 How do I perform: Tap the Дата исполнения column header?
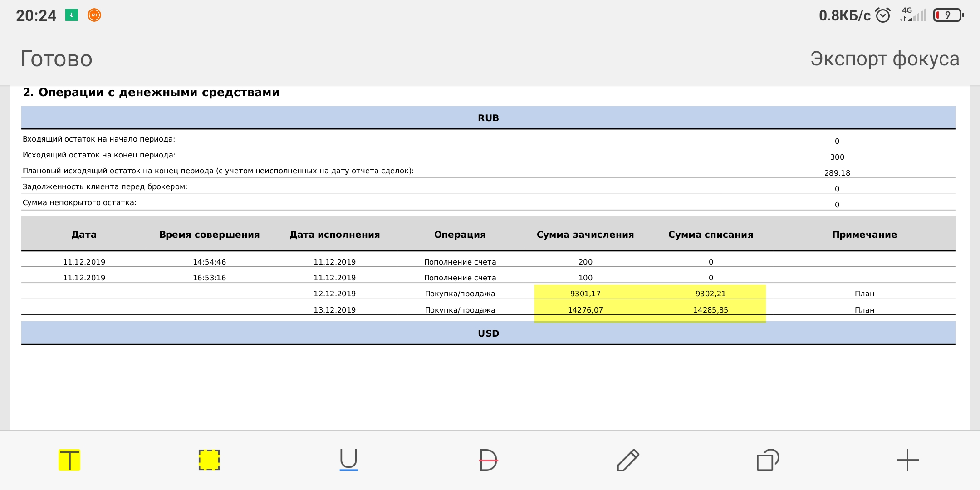pyautogui.click(x=335, y=235)
